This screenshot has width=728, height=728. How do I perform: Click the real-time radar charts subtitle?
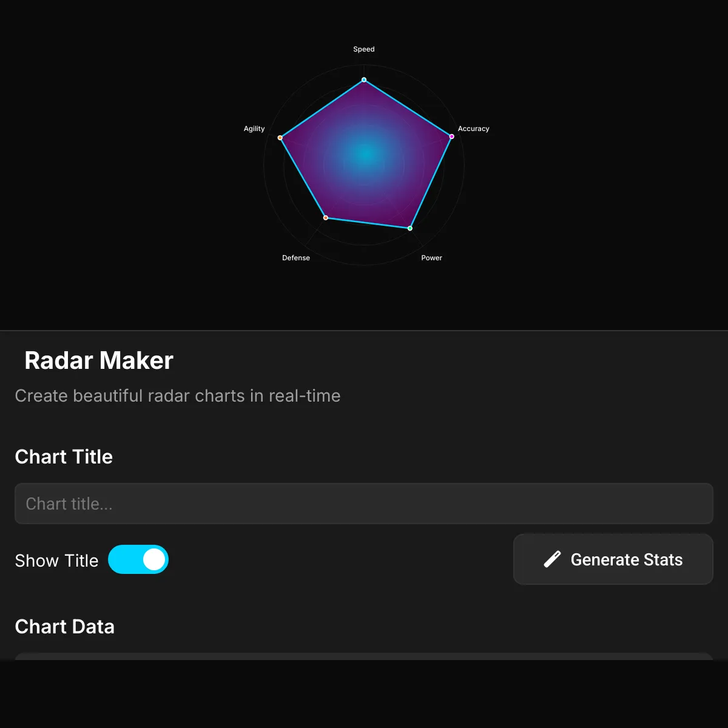pyautogui.click(x=177, y=396)
